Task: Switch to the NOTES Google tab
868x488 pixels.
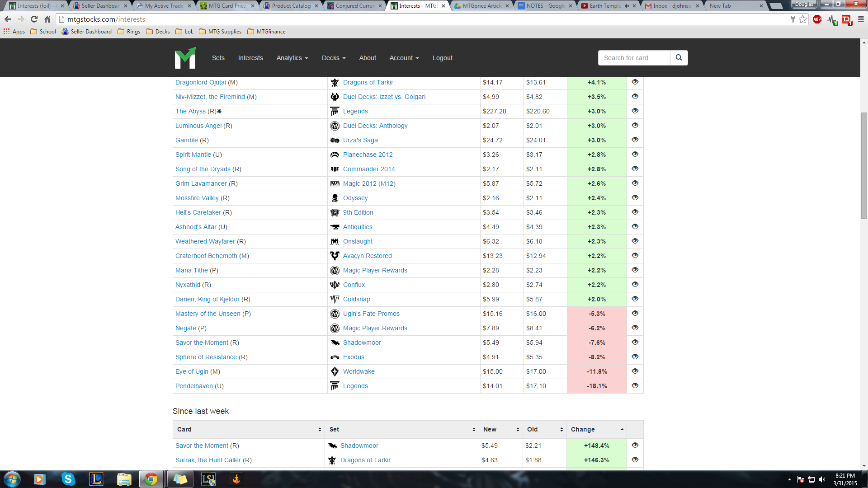Action: 546,6
